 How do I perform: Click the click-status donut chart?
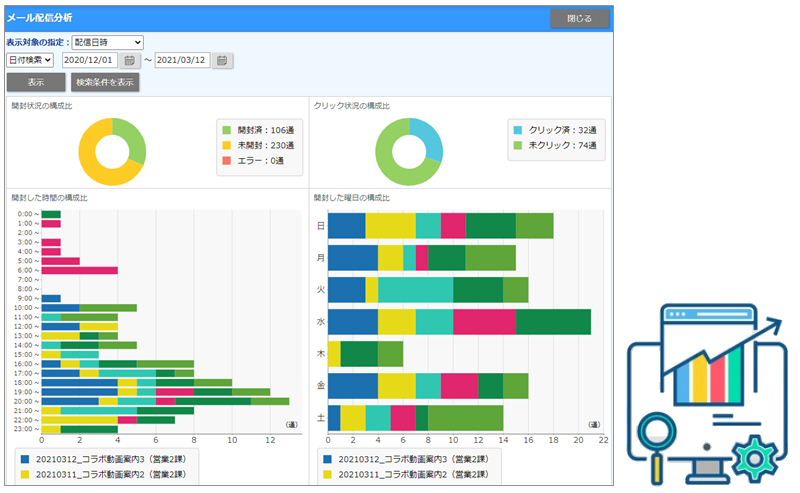(x=409, y=152)
